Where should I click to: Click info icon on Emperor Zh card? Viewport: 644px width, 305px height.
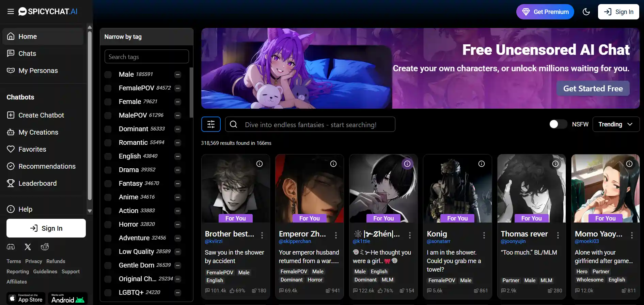click(333, 164)
